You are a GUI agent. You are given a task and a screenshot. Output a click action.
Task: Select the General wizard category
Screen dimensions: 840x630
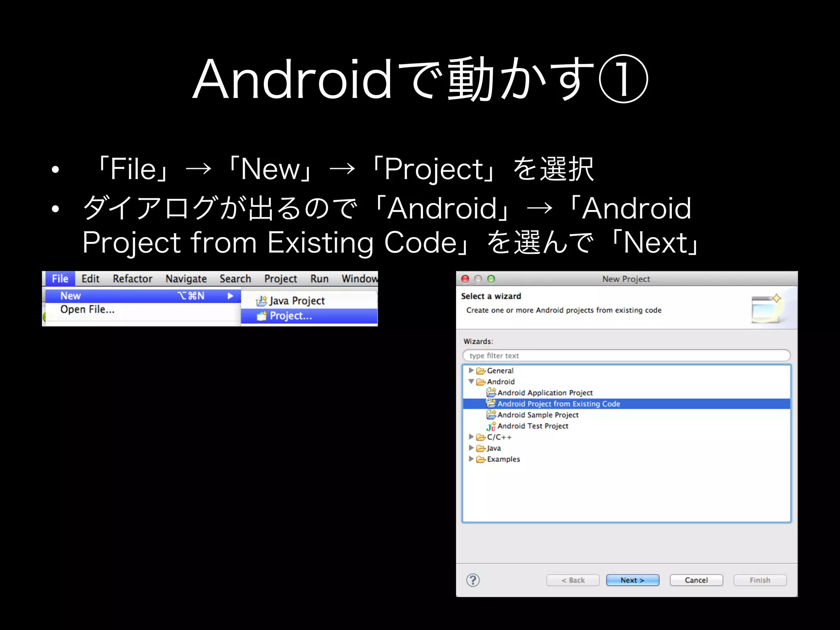tap(500, 371)
